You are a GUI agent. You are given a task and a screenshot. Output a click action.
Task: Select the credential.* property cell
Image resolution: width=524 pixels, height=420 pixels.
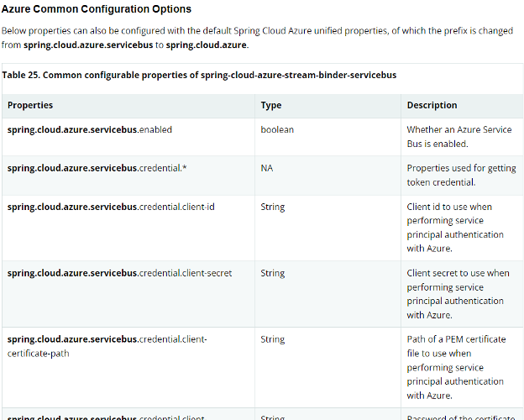97,168
